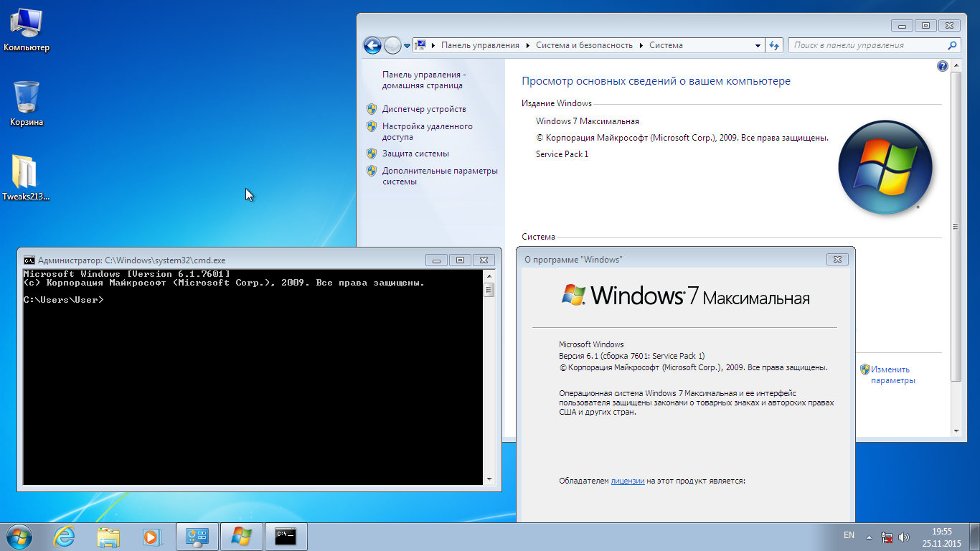Select the Корзина recycle bin icon
This screenshot has height=551, width=980.
click(27, 104)
